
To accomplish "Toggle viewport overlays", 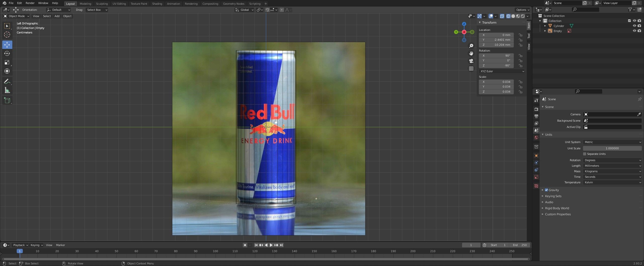I will (491, 16).
